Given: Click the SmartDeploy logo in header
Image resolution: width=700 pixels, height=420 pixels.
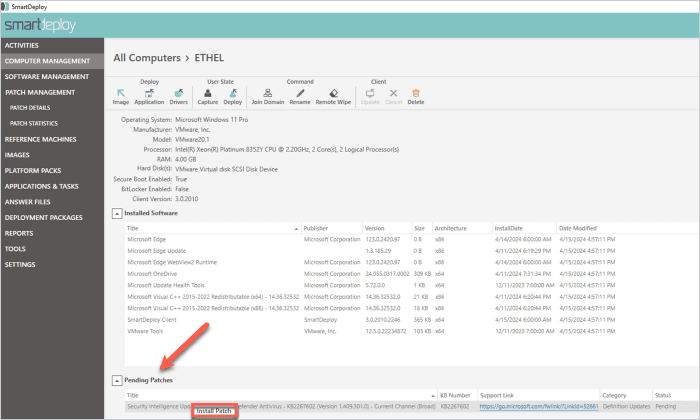Looking at the screenshot, I should (40, 25).
